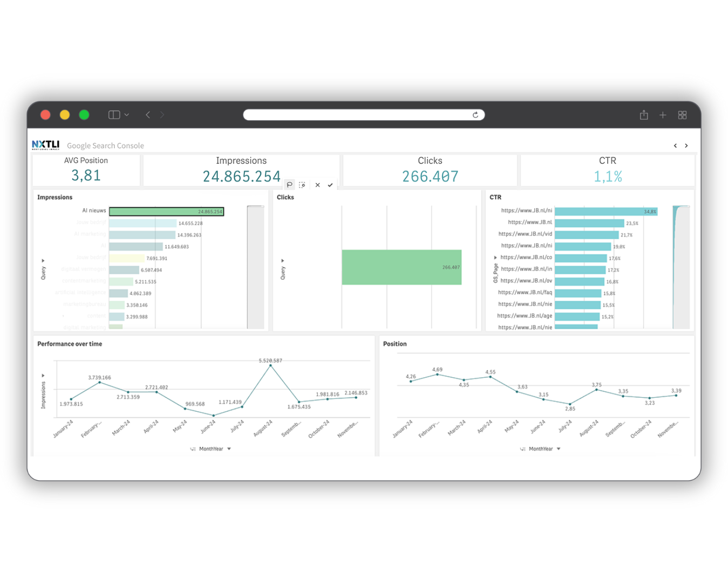Click the clear selection icon in selection toolbar
The image size is (728, 582).
(303, 185)
